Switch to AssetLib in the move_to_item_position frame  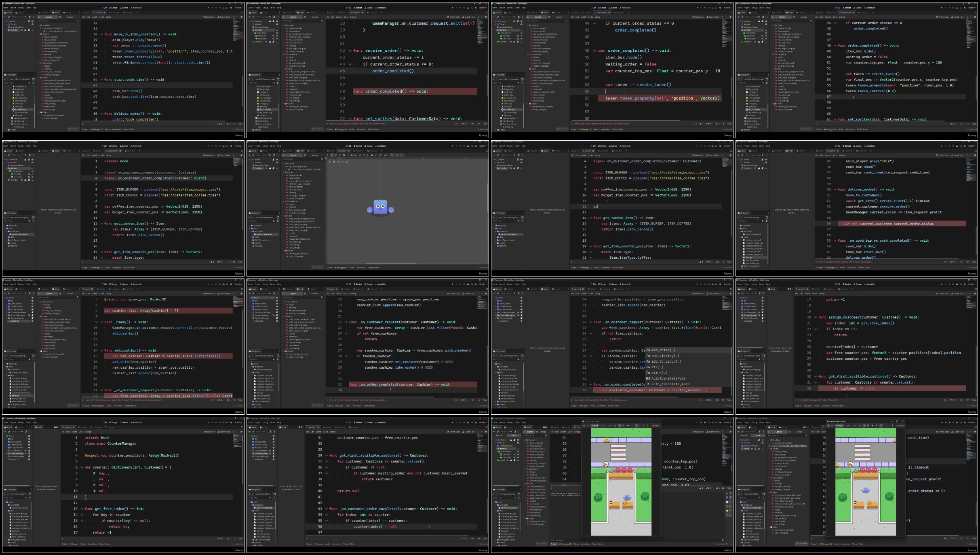click(x=136, y=8)
